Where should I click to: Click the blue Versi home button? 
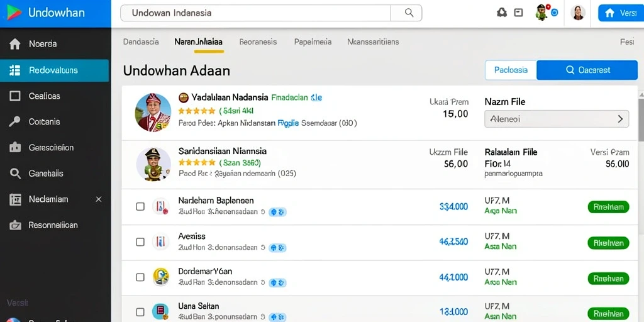click(x=621, y=13)
